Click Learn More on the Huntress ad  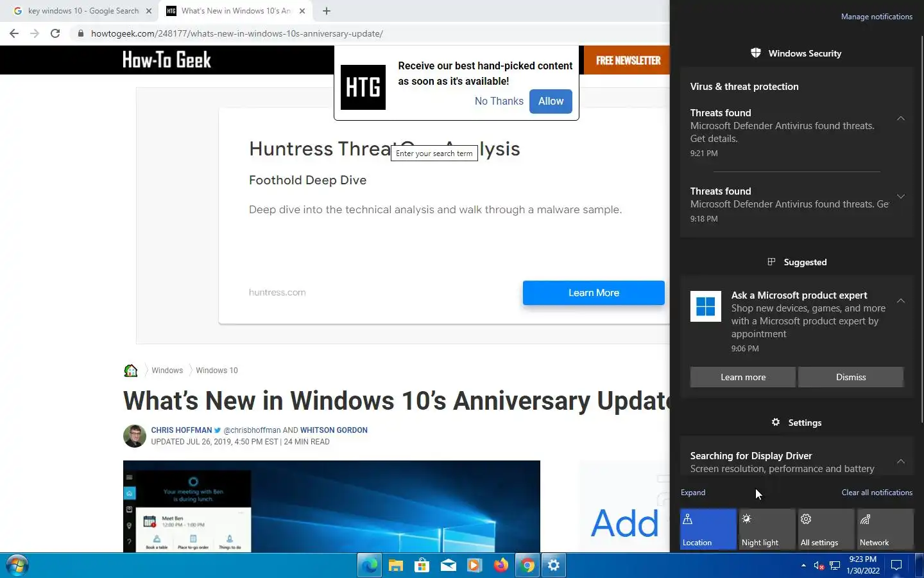point(594,293)
